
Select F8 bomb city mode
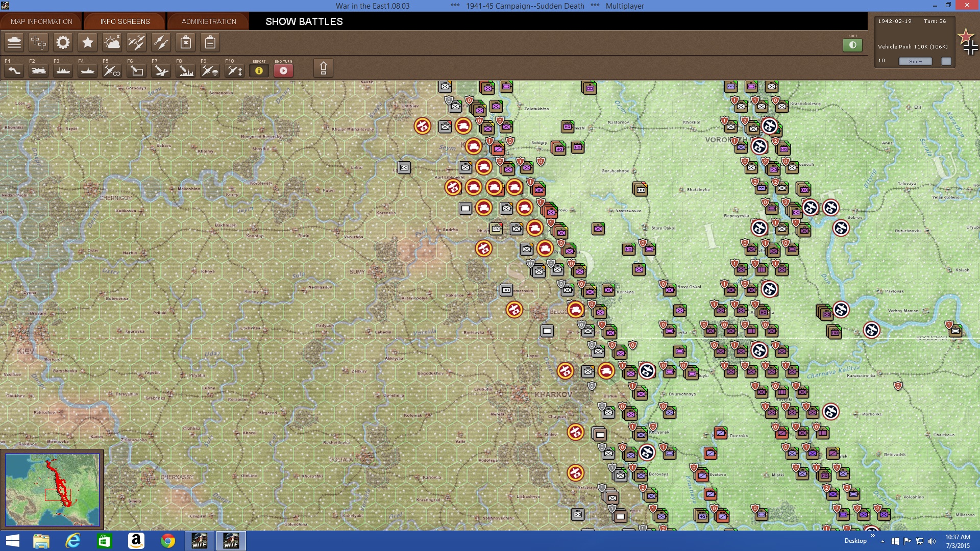click(x=186, y=70)
